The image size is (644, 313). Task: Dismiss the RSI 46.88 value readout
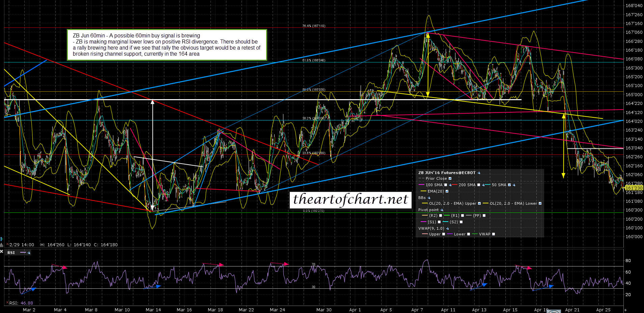7,303
